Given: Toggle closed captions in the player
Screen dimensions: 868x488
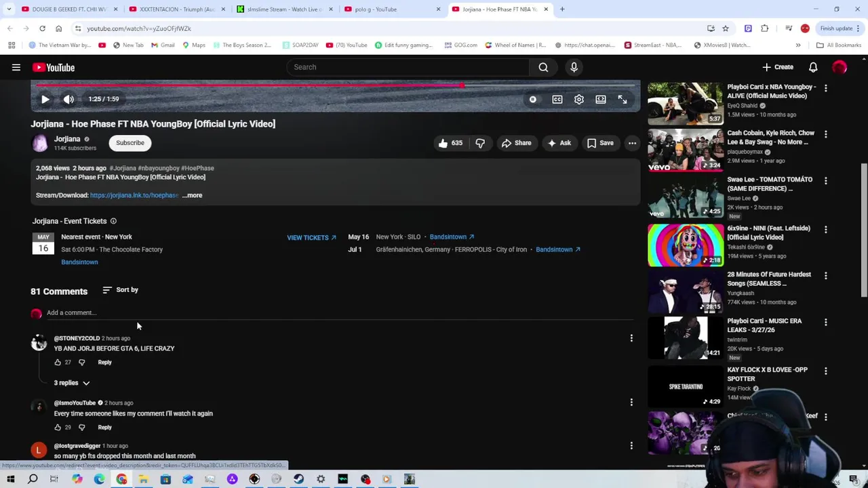Looking at the screenshot, I should point(557,100).
